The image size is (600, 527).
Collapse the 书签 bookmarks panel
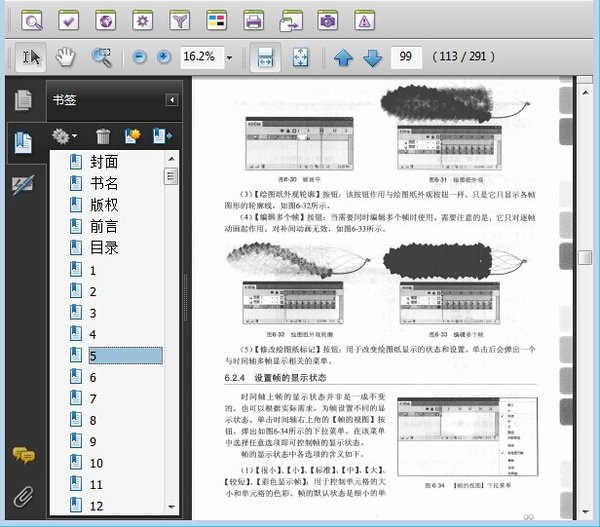pos(171,99)
